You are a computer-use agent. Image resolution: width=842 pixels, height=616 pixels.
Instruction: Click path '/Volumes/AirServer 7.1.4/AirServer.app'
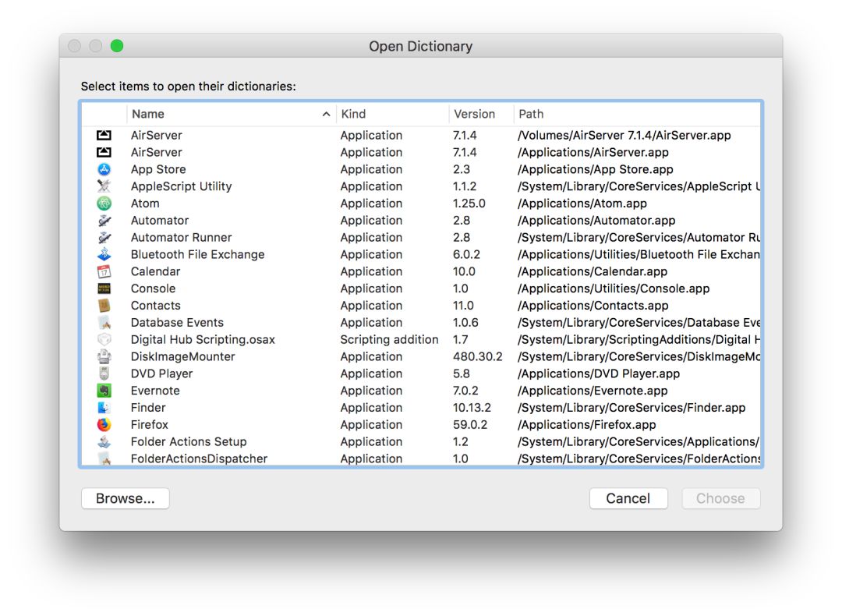click(624, 136)
